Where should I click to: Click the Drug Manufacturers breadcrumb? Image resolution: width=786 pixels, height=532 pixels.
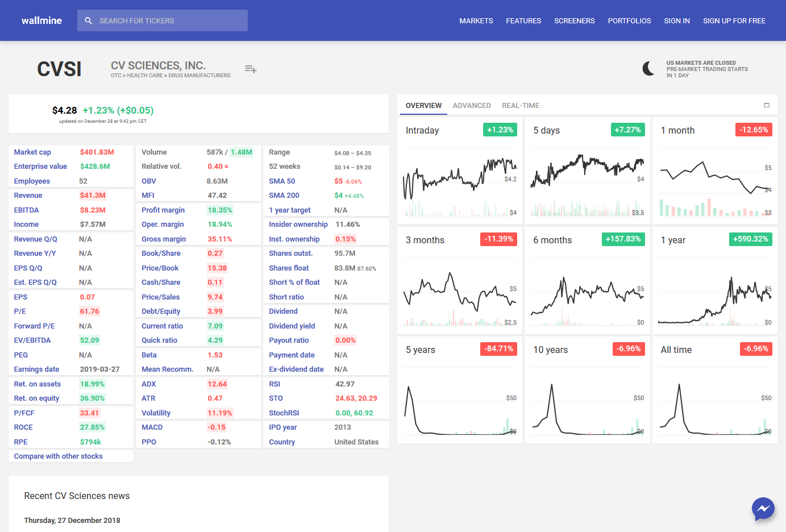(x=199, y=76)
